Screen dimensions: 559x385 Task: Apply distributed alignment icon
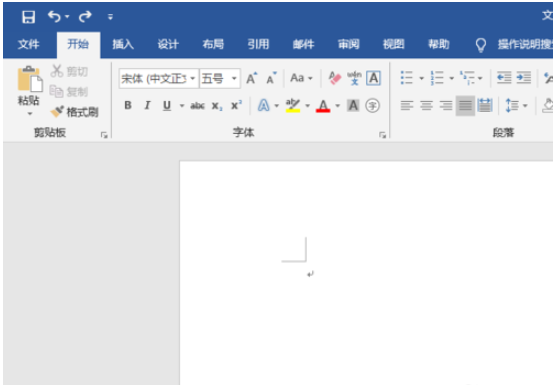click(485, 106)
